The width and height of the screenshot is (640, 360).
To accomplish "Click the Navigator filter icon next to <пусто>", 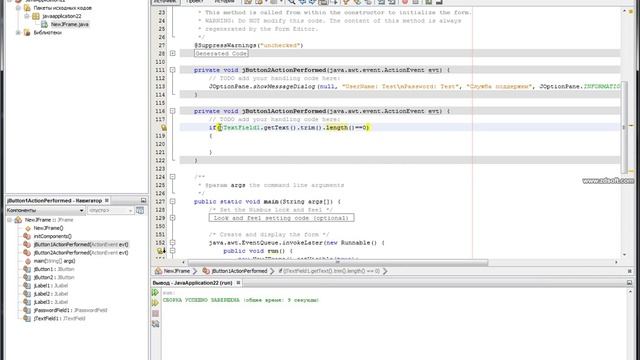I will [140, 211].
